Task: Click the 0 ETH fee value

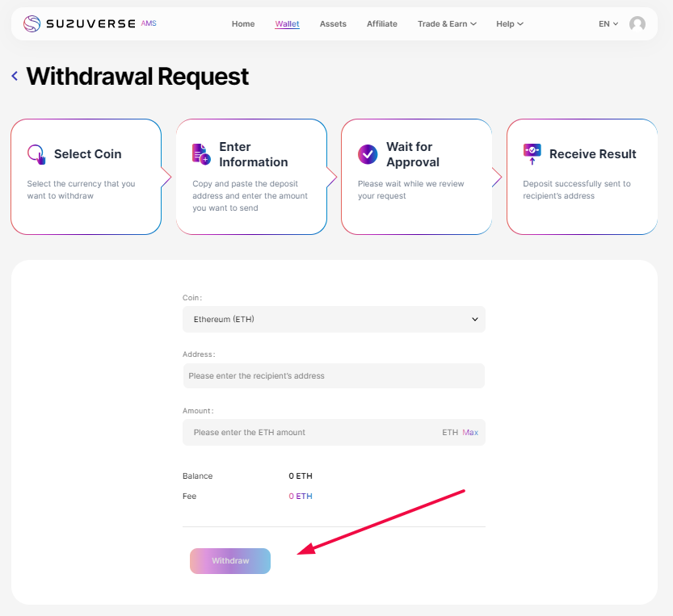Action: pos(301,497)
